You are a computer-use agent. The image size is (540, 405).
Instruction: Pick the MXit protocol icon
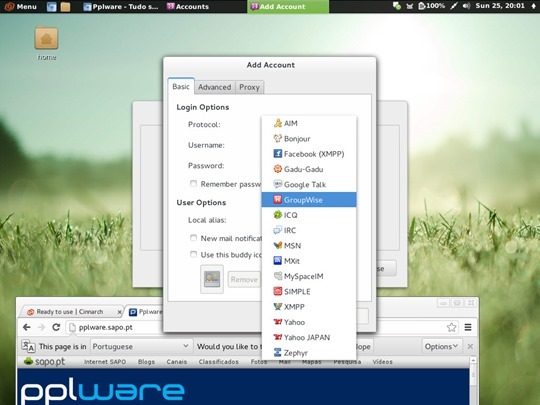(x=278, y=261)
